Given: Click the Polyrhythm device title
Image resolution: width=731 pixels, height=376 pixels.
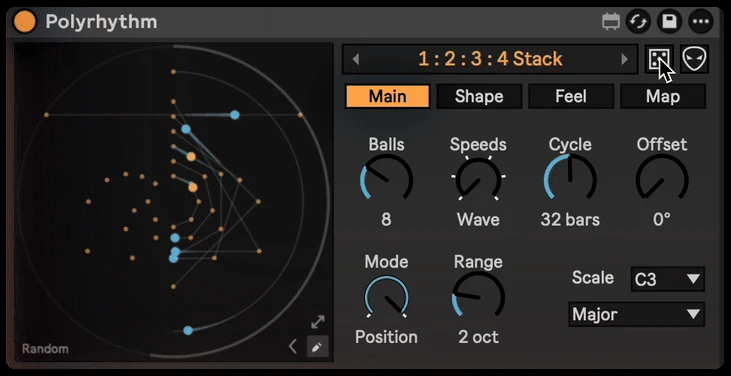Looking at the screenshot, I should pyautogui.click(x=101, y=22).
